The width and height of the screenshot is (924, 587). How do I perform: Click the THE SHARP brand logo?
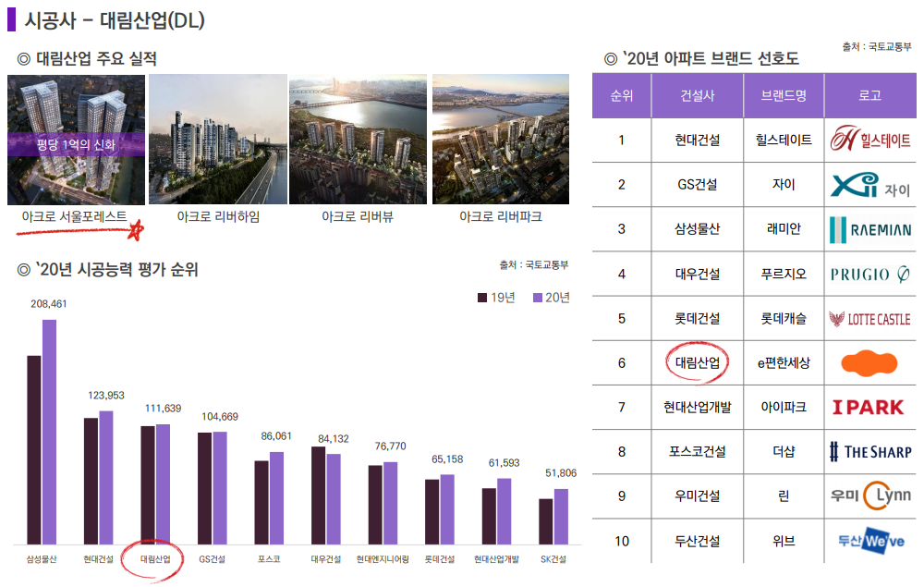coord(870,452)
